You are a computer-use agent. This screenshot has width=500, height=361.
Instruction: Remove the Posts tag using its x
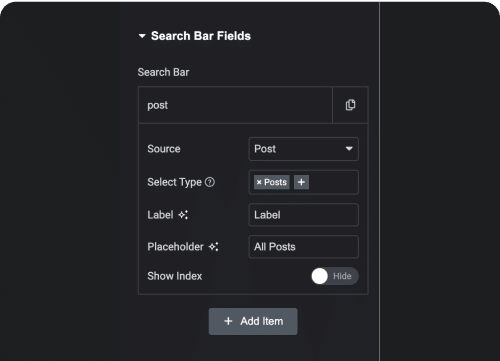click(259, 182)
